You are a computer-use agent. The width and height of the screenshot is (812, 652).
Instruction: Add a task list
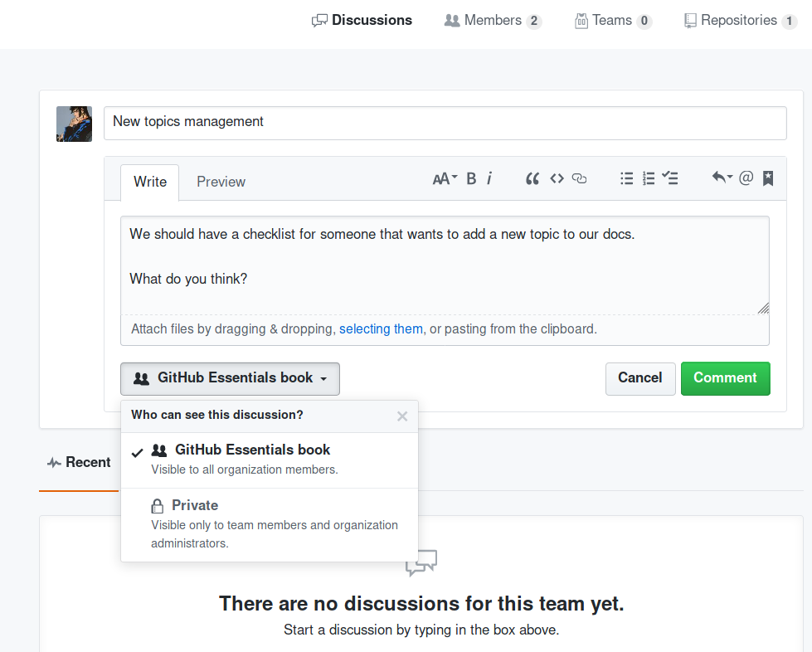coord(670,178)
